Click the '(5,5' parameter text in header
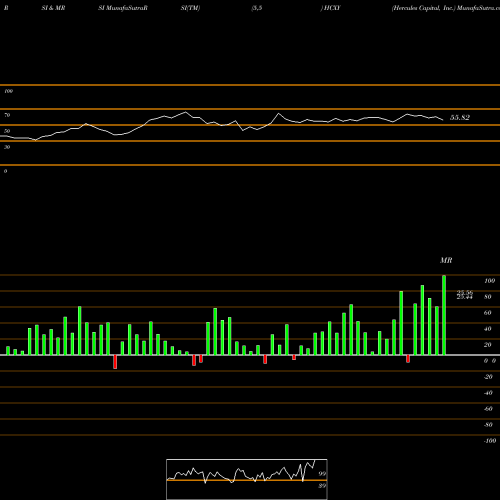 coord(257,8)
